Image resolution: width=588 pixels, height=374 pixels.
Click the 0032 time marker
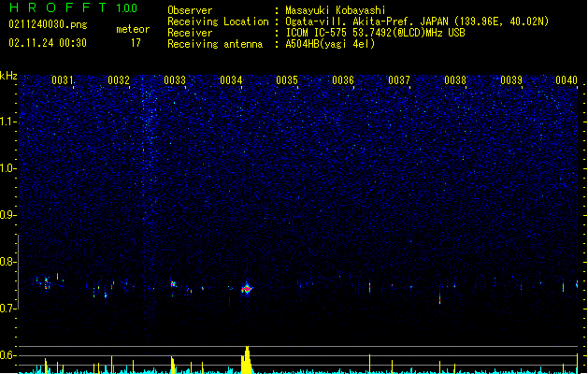point(119,80)
